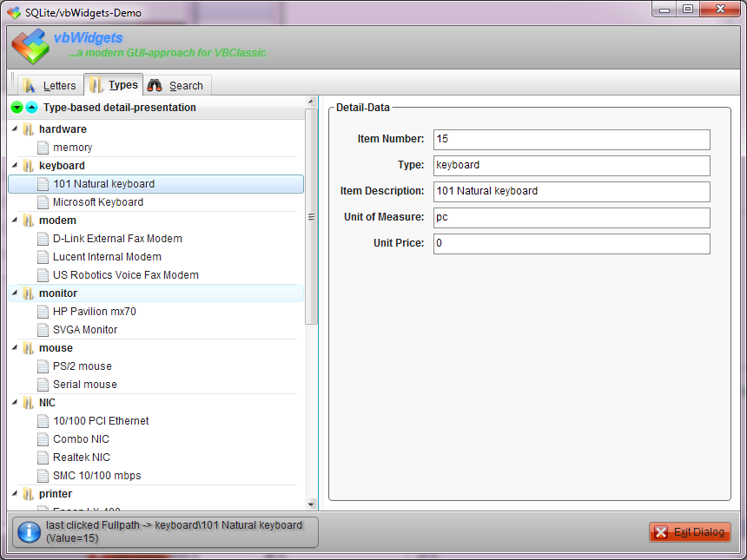Screen dimensions: 747x560
Task: Click the blue info icon in status bar
Action: click(x=29, y=531)
